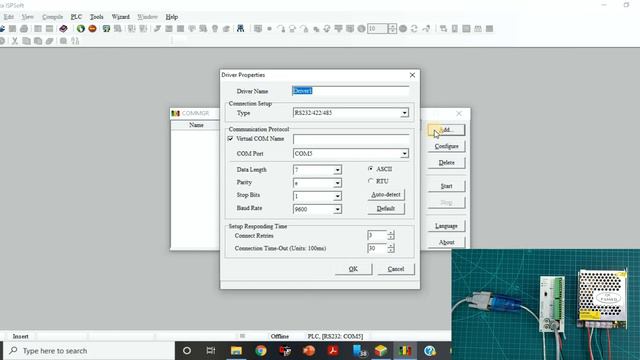Click the green monitor icon in toolbar
Image resolution: width=640 pixels, height=360 pixels.
(106, 29)
